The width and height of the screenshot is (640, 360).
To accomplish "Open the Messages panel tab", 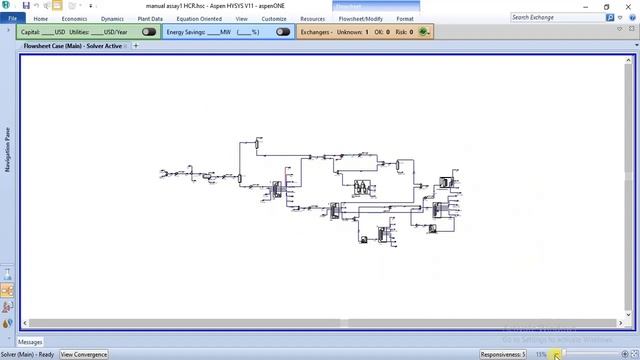I will (x=30, y=342).
